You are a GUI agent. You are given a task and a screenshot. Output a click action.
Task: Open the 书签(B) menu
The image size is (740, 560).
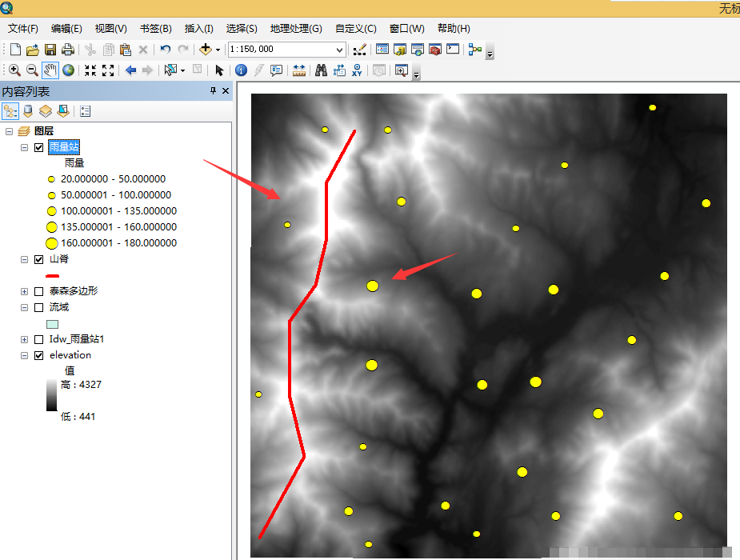pos(156,29)
